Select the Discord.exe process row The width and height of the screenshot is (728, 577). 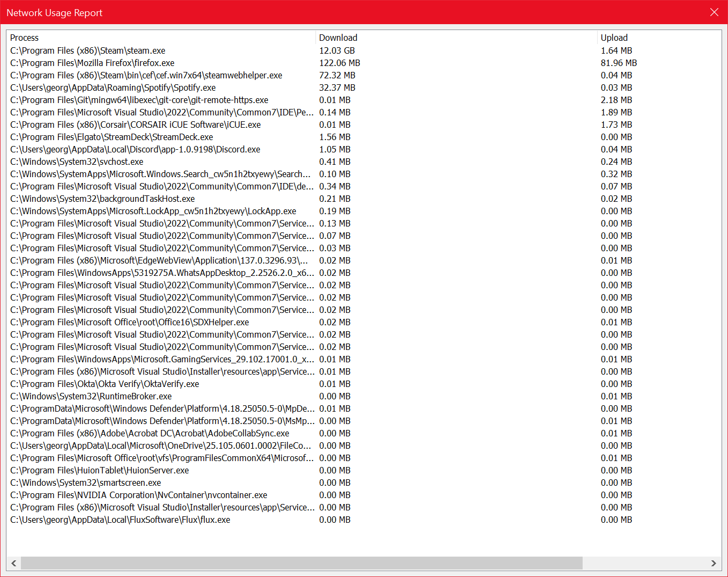tap(364, 149)
